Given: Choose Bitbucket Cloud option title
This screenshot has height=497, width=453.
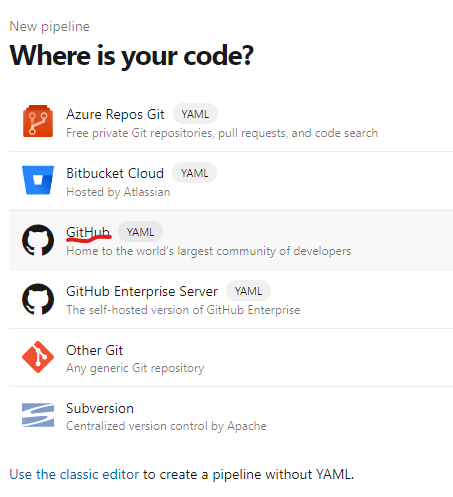Looking at the screenshot, I should coord(115,173).
